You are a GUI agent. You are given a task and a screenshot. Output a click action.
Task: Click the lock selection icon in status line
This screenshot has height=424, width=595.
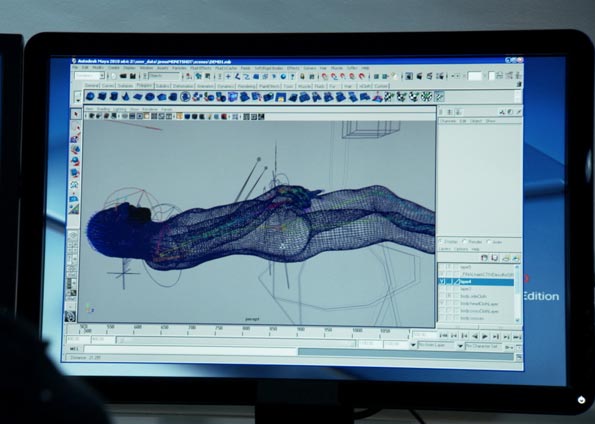pyautogui.click(x=302, y=76)
